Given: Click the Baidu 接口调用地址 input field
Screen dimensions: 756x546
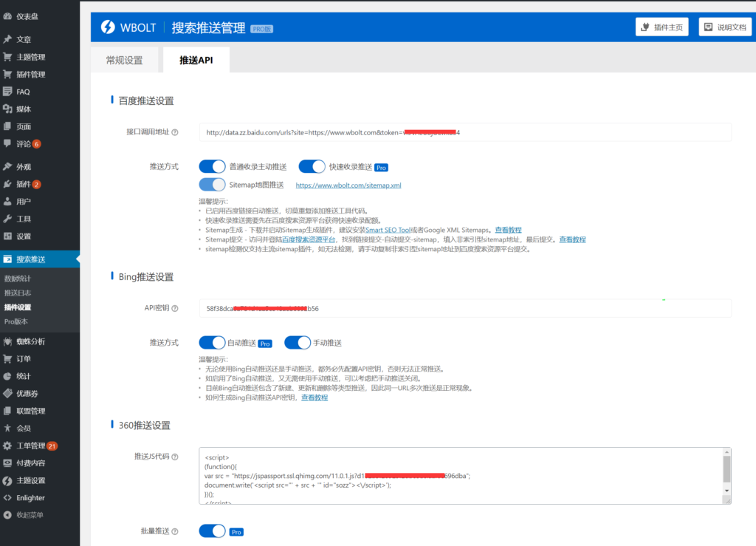Looking at the screenshot, I should pyautogui.click(x=465, y=132).
